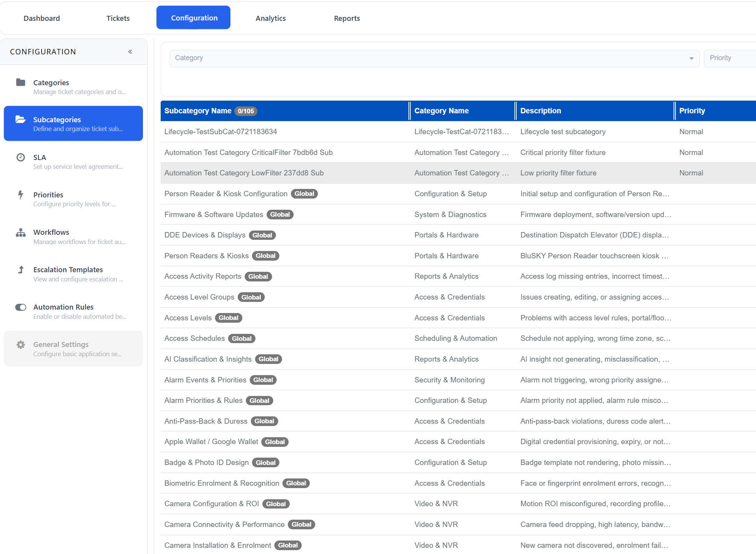
Task: Open SLA settings in the sidebar
Action: pos(73,162)
